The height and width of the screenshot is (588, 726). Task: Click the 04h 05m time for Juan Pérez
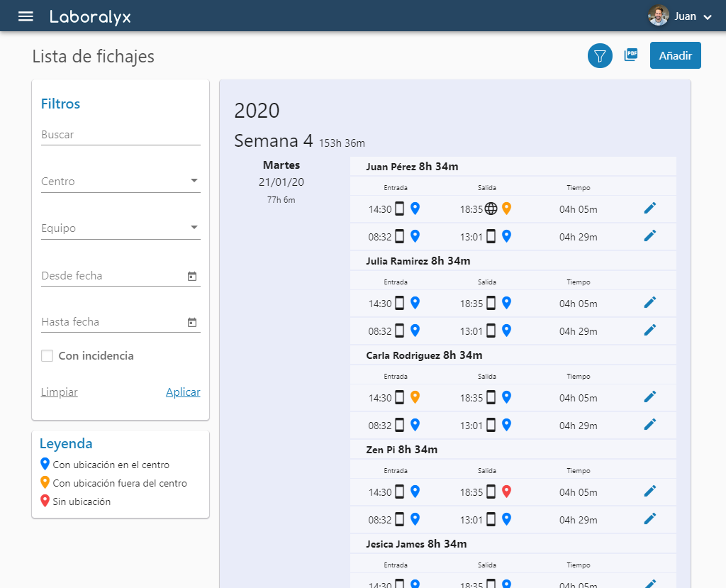coord(579,209)
